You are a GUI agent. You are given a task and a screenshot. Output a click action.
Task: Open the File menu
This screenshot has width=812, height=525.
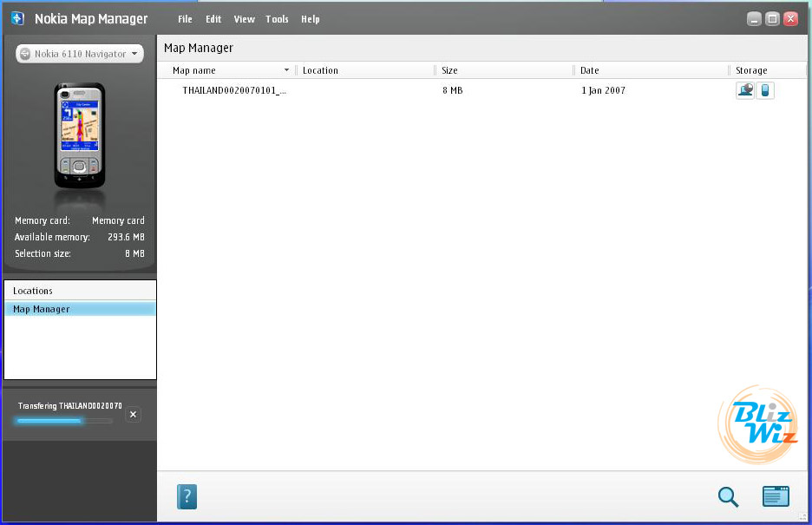point(185,19)
